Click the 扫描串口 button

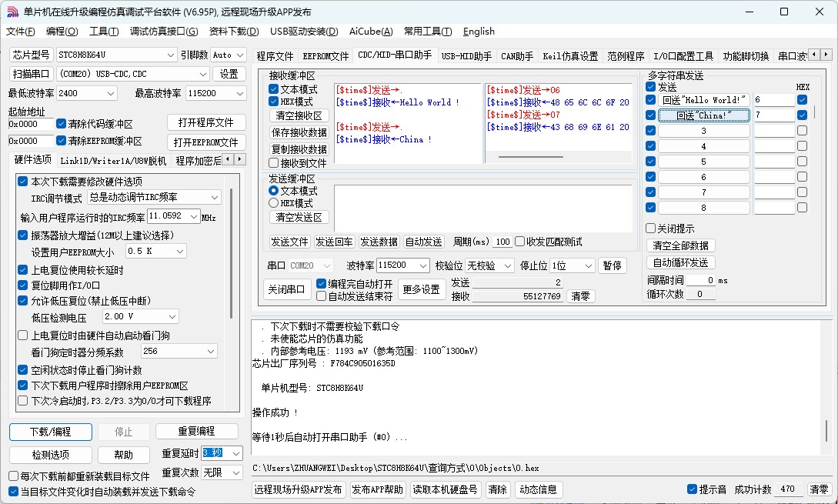click(31, 74)
